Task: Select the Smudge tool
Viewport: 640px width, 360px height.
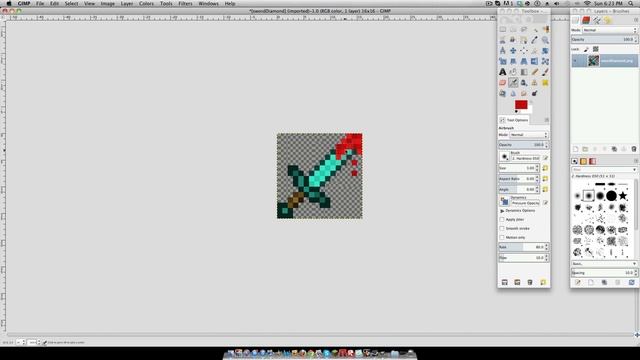Action: click(524, 93)
